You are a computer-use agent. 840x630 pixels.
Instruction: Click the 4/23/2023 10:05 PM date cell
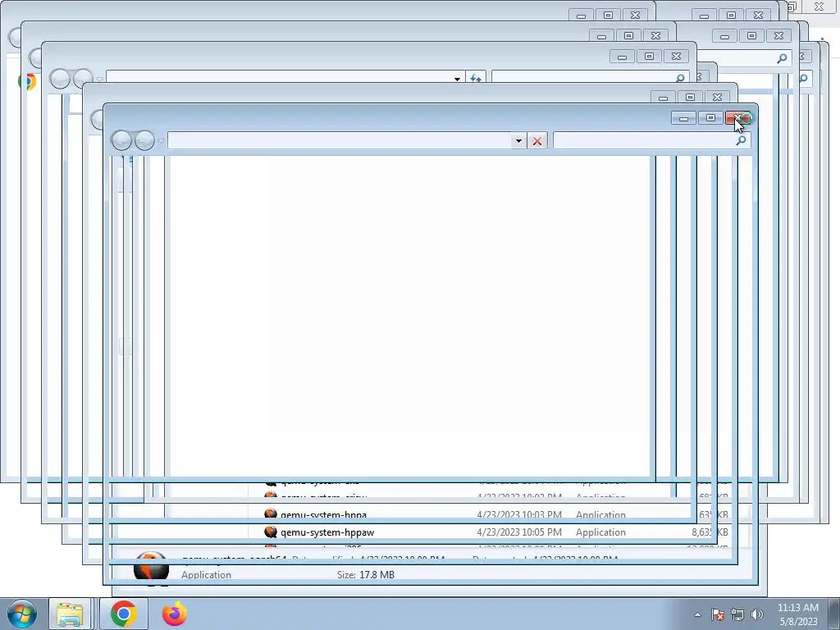tap(519, 532)
